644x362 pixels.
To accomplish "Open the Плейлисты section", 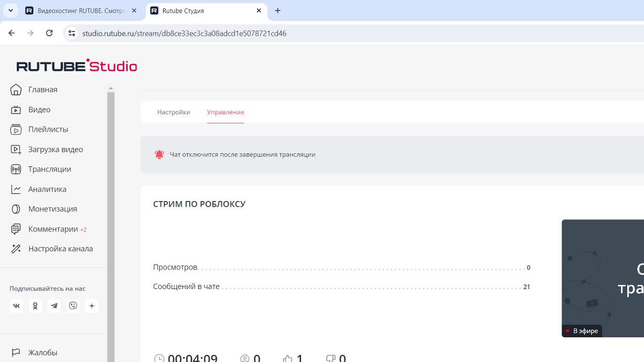I will click(48, 130).
